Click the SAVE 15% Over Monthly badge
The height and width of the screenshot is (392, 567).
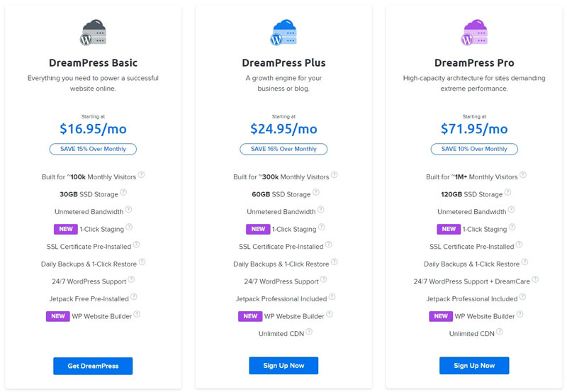93,149
